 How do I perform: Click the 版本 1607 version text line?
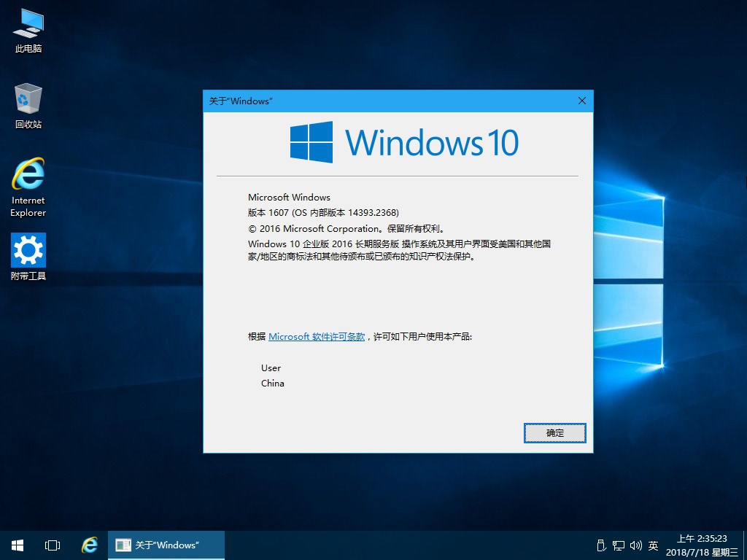coord(323,212)
